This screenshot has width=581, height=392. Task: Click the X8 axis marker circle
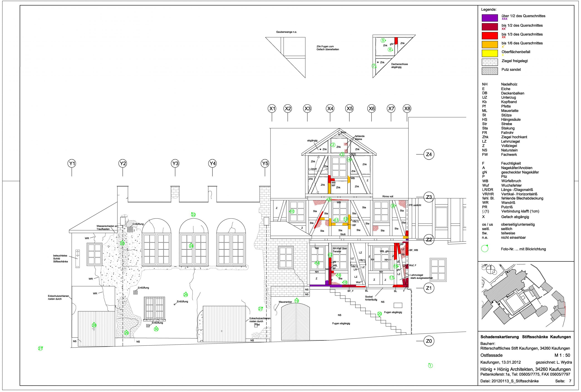click(x=407, y=109)
